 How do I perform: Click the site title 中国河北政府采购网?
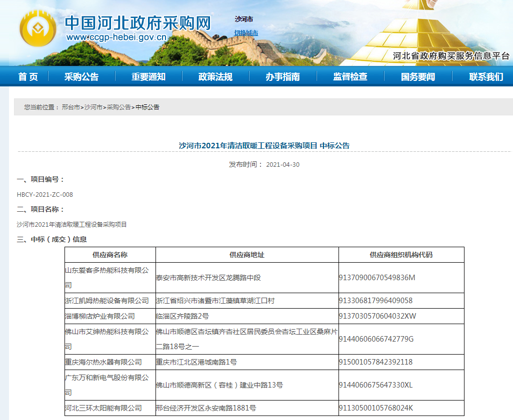138,23
